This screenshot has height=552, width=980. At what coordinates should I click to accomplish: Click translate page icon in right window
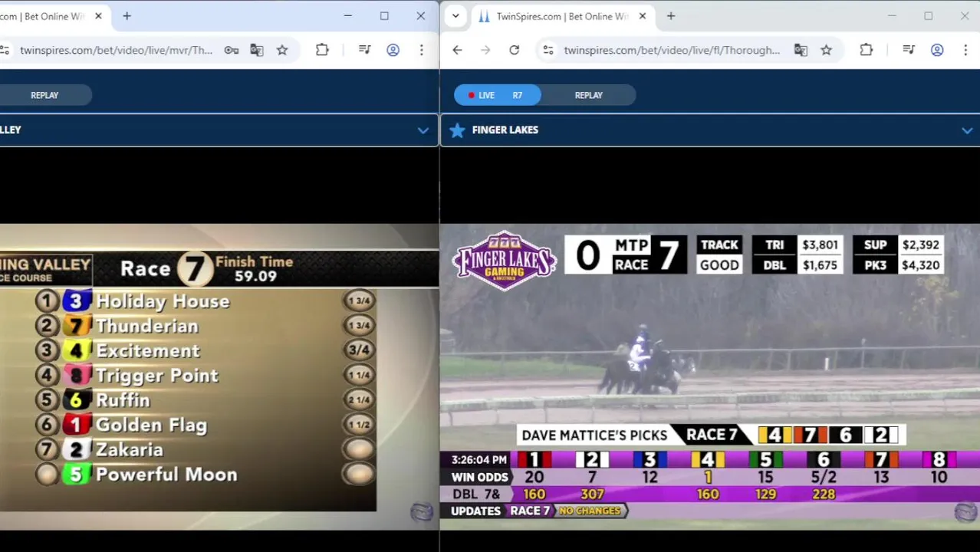point(801,50)
